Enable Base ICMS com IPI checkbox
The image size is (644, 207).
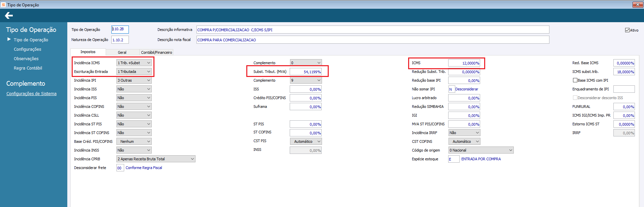point(575,80)
